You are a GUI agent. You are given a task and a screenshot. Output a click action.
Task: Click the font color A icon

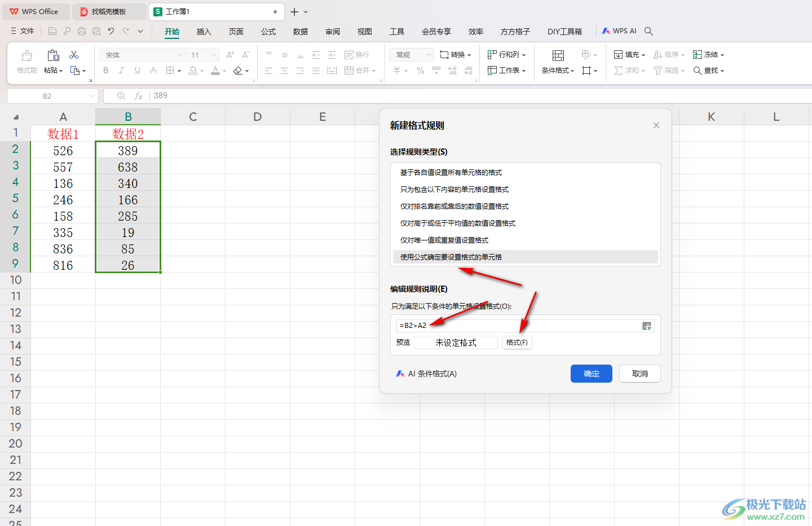(x=215, y=71)
